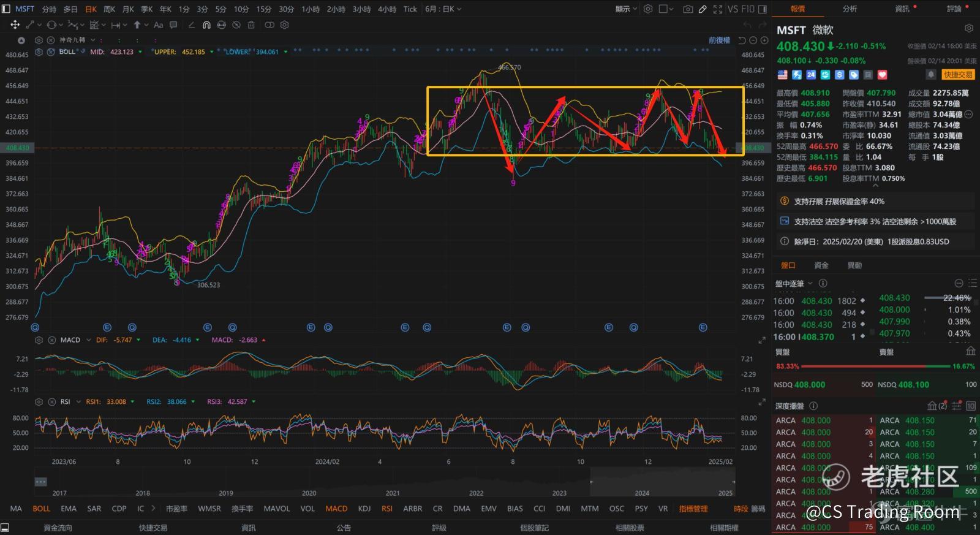The height and width of the screenshot is (535, 980).
Task: Open 時段 session option
Action: (x=741, y=509)
